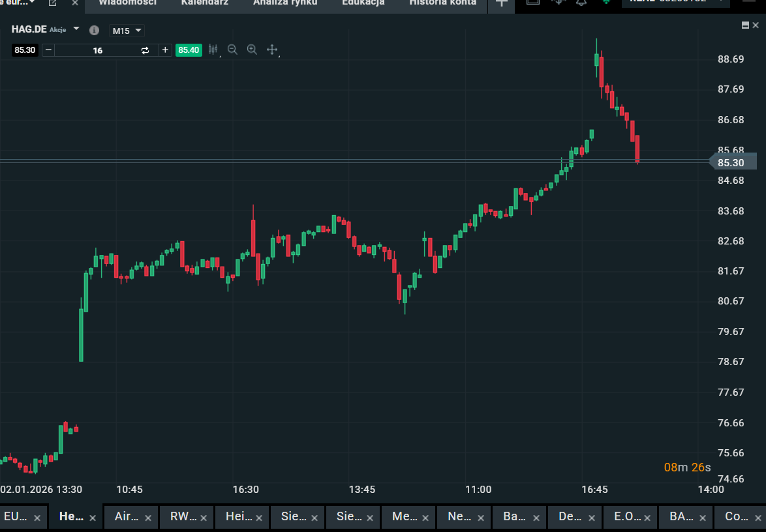Open the M15 timeframe dropdown
This screenshot has width=766, height=532.
click(x=126, y=31)
